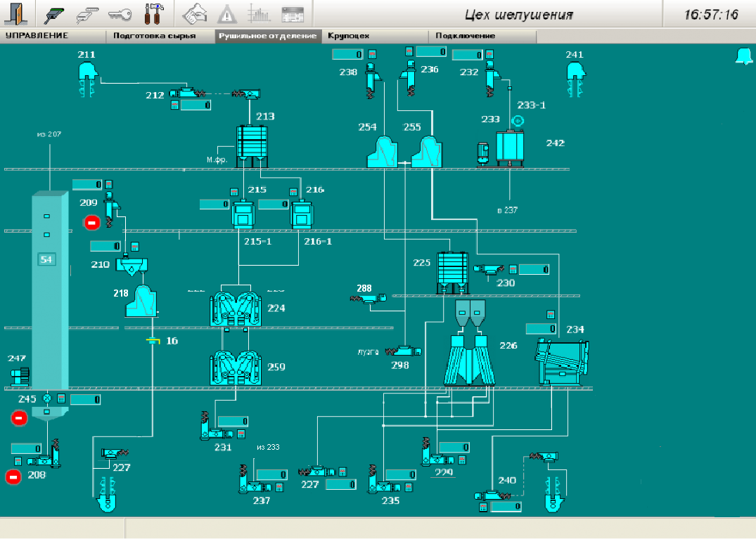Image resolution: width=756 pixels, height=539 pixels.
Task: Click the red stop indicator below 245
Action: click(x=19, y=418)
